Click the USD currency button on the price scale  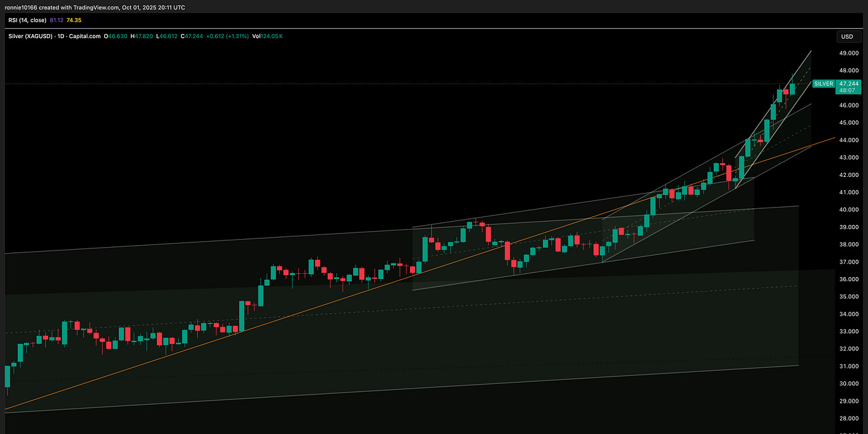[x=848, y=37]
